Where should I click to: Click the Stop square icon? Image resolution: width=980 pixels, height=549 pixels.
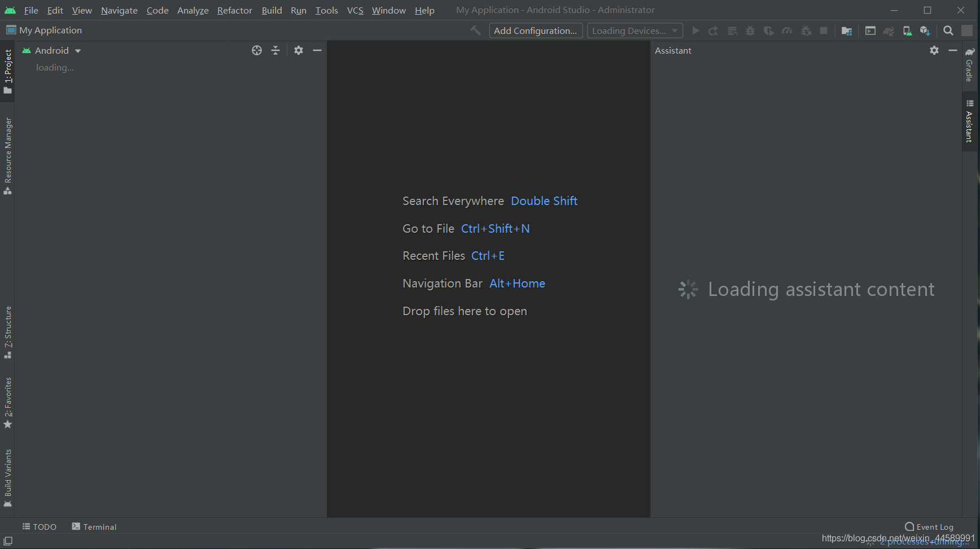point(824,30)
